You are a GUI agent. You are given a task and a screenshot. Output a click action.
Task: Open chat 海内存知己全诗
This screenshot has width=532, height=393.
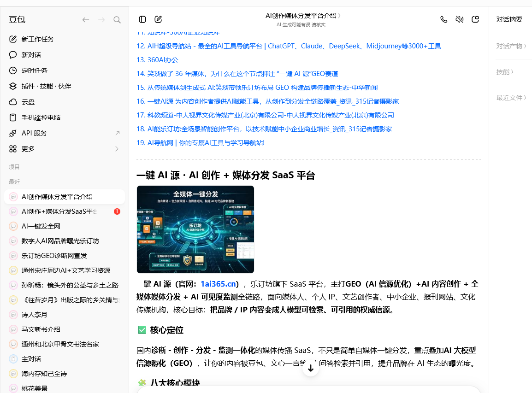(x=65, y=374)
